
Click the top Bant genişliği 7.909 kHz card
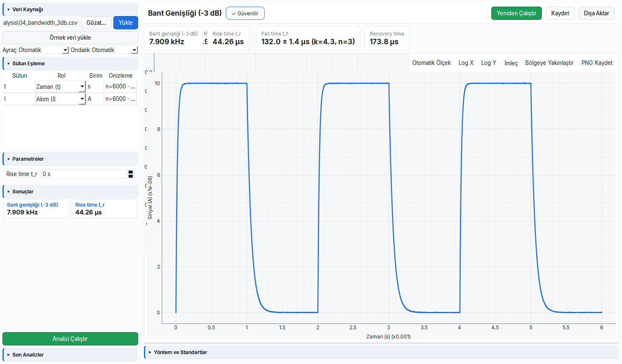tap(174, 38)
